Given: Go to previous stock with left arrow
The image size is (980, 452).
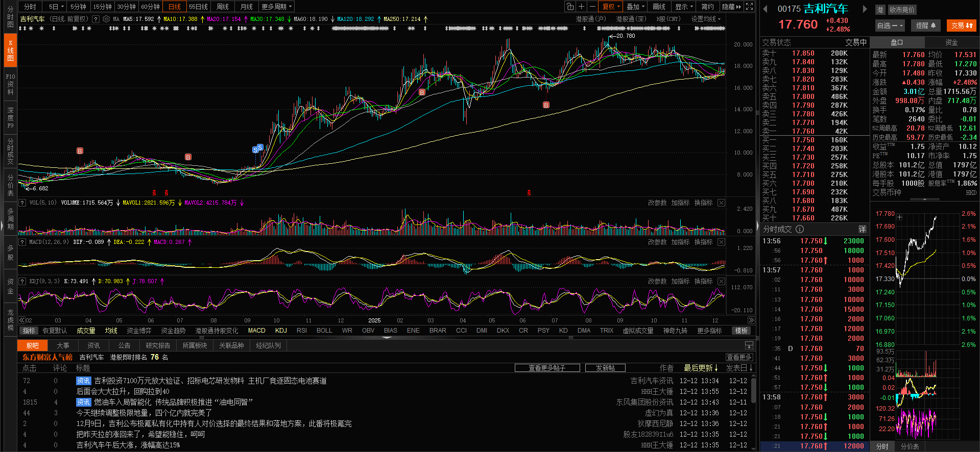Looking at the screenshot, I should pos(765,9).
